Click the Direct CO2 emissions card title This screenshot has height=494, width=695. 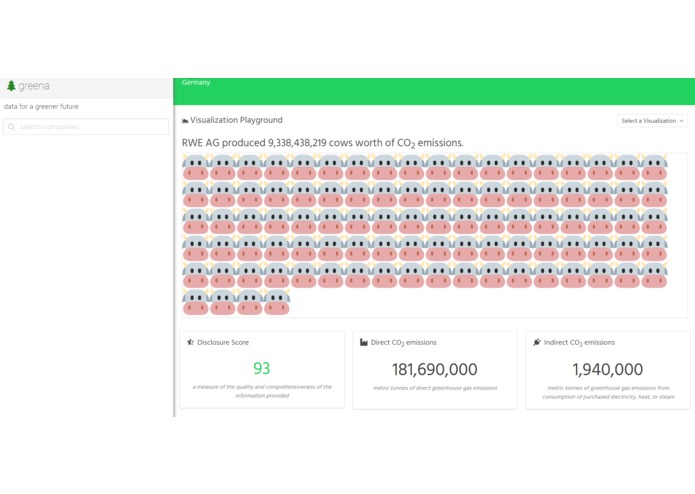[404, 342]
